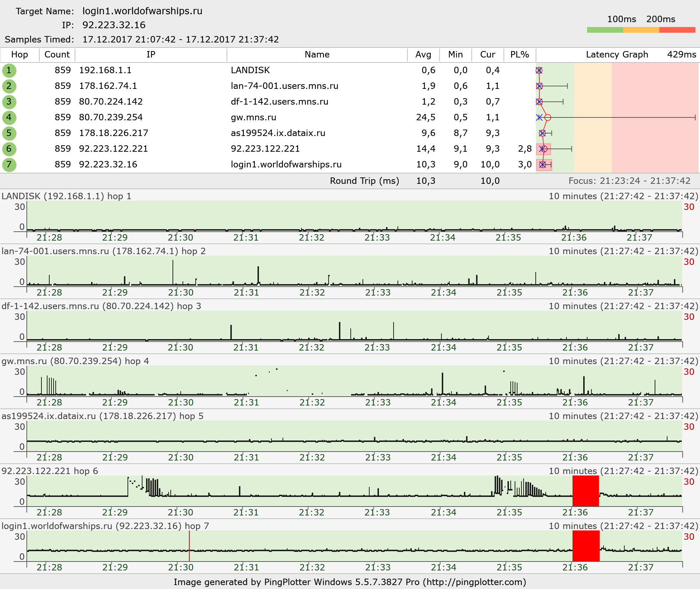Select name cell LANDISK in hop table
700x589 pixels.
click(250, 70)
